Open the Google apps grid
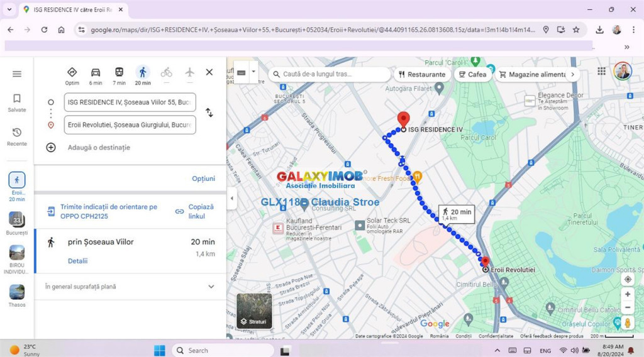 click(x=602, y=72)
